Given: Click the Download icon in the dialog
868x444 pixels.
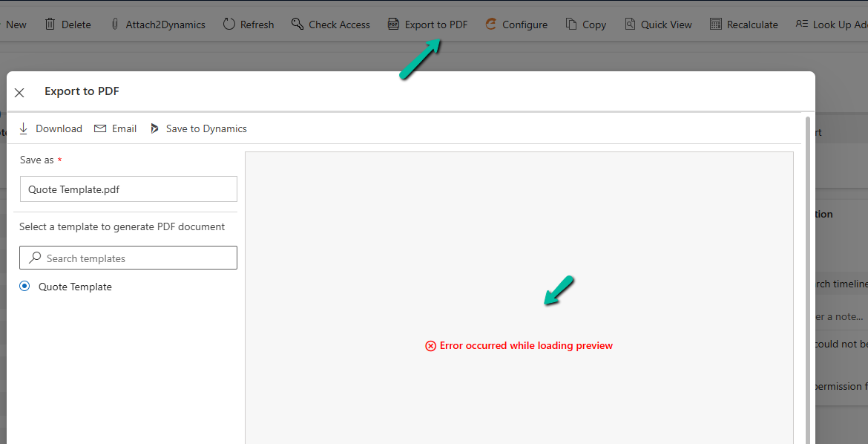Looking at the screenshot, I should (x=24, y=128).
